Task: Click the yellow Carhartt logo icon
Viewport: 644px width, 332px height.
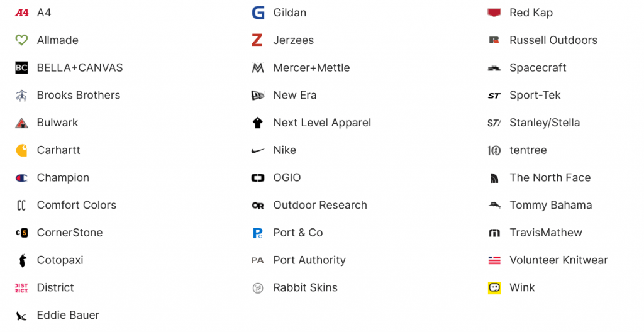Action: (x=21, y=150)
